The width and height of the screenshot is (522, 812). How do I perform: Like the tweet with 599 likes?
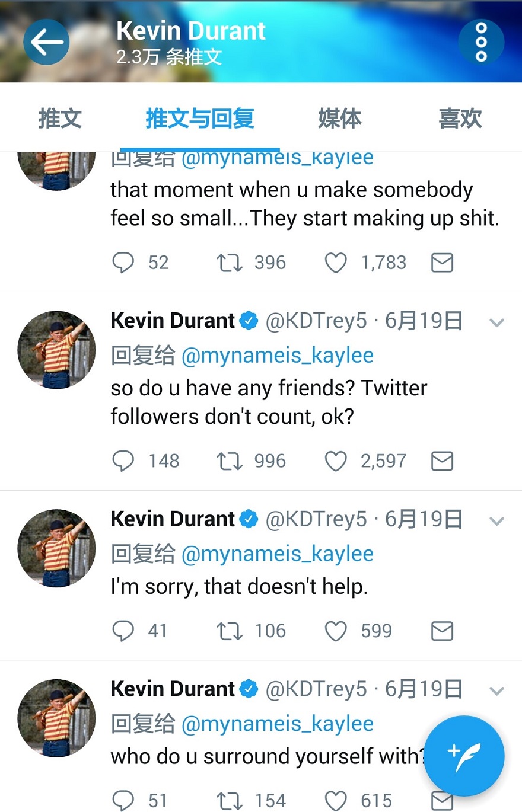tap(336, 631)
